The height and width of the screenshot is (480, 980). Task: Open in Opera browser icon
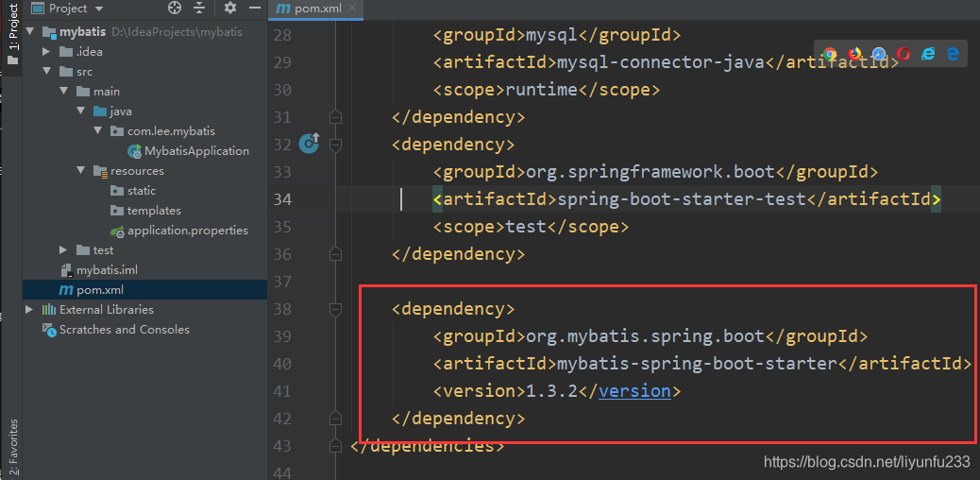pyautogui.click(x=904, y=54)
